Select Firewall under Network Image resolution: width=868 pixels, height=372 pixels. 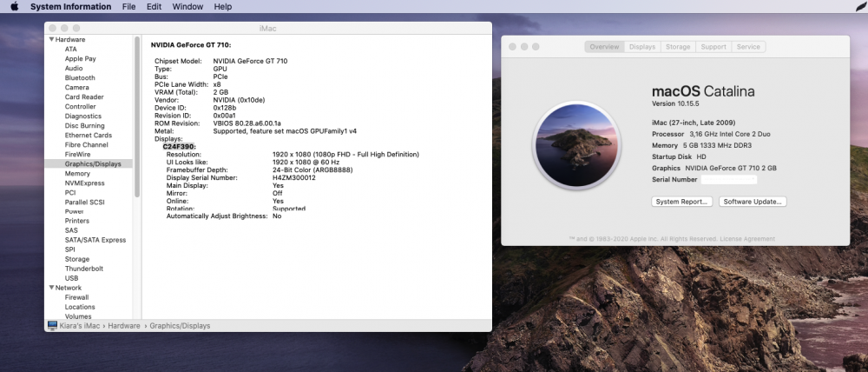pos(76,297)
